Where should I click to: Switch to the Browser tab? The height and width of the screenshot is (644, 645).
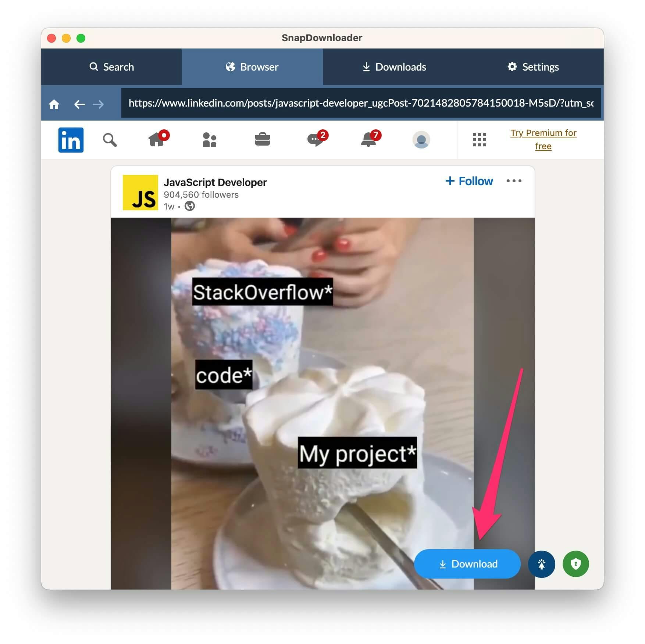point(252,67)
